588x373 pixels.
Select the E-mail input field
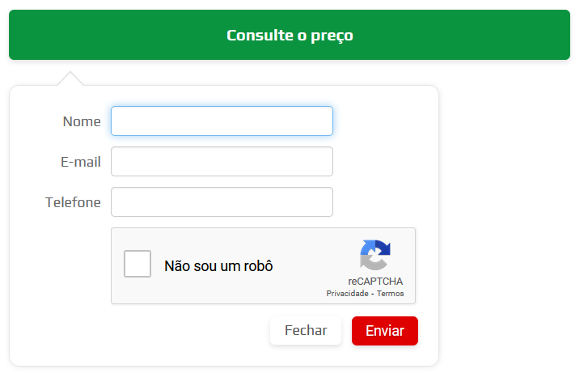[x=222, y=161]
